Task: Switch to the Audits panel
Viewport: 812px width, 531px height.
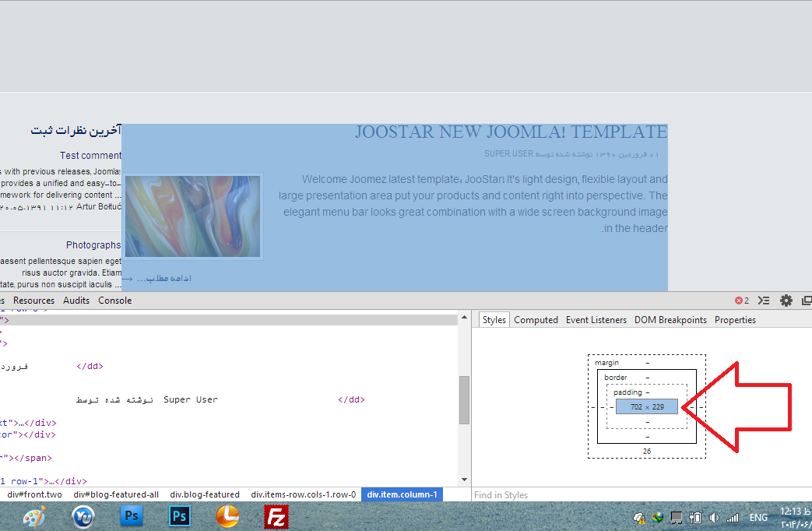Action: coord(76,301)
